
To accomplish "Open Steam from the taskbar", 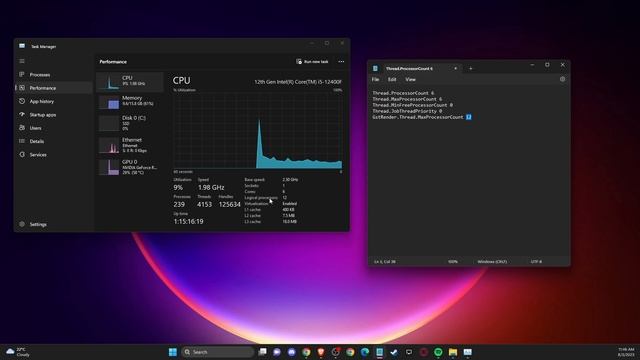I will (x=394, y=352).
